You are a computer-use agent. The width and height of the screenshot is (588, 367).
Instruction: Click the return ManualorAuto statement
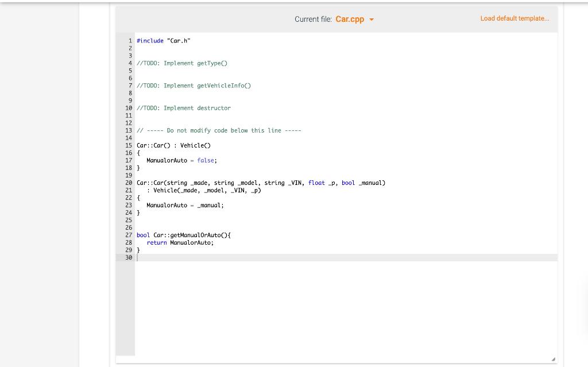[181, 242]
